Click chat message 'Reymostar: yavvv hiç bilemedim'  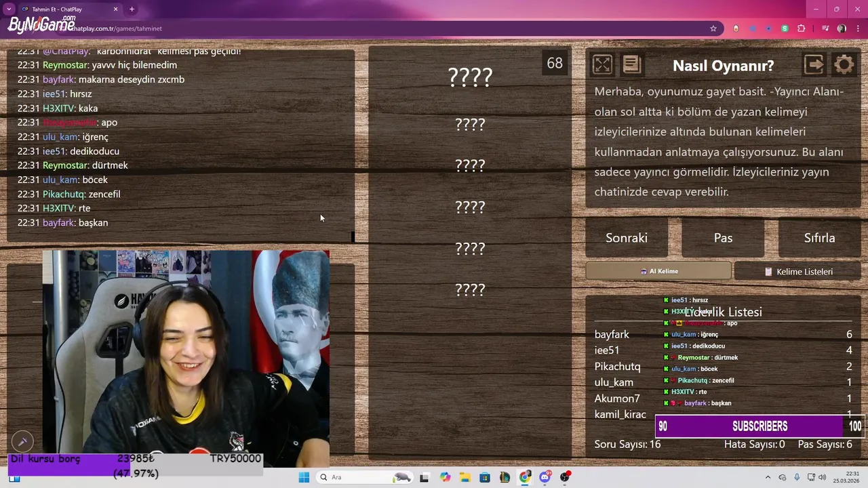pos(97,65)
